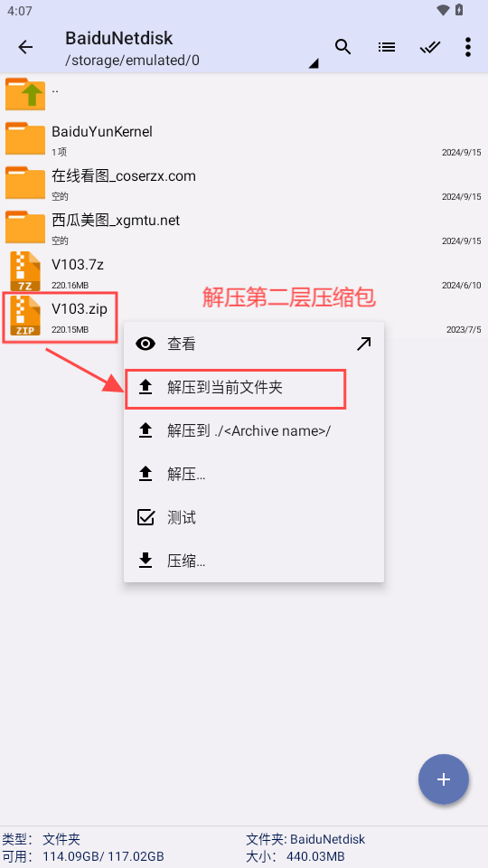
Task: Tap the 4:07 clock in status bar
Action: click(20, 11)
